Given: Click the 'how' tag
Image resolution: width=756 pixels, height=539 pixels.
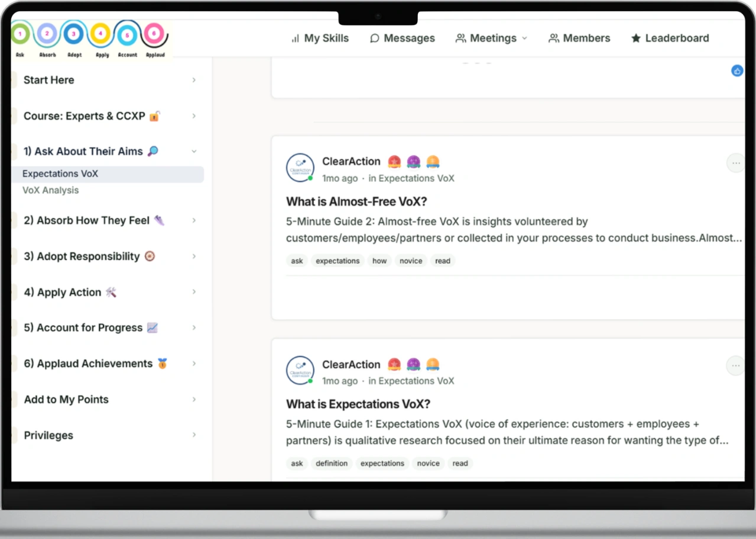Looking at the screenshot, I should [379, 261].
